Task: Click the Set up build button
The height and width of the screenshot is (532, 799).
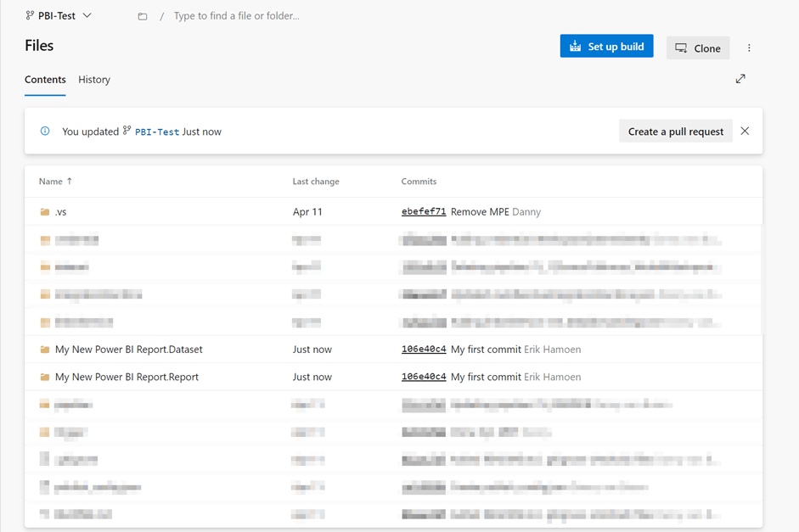Action: point(606,47)
